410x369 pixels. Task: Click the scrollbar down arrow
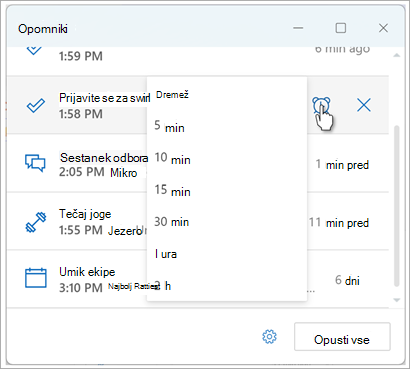click(396, 300)
